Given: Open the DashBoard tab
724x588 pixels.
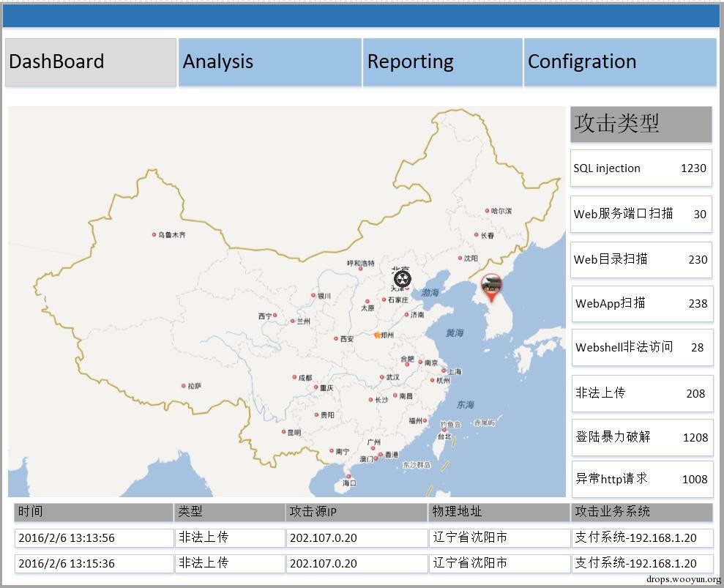Looking at the screenshot, I should 91,62.
